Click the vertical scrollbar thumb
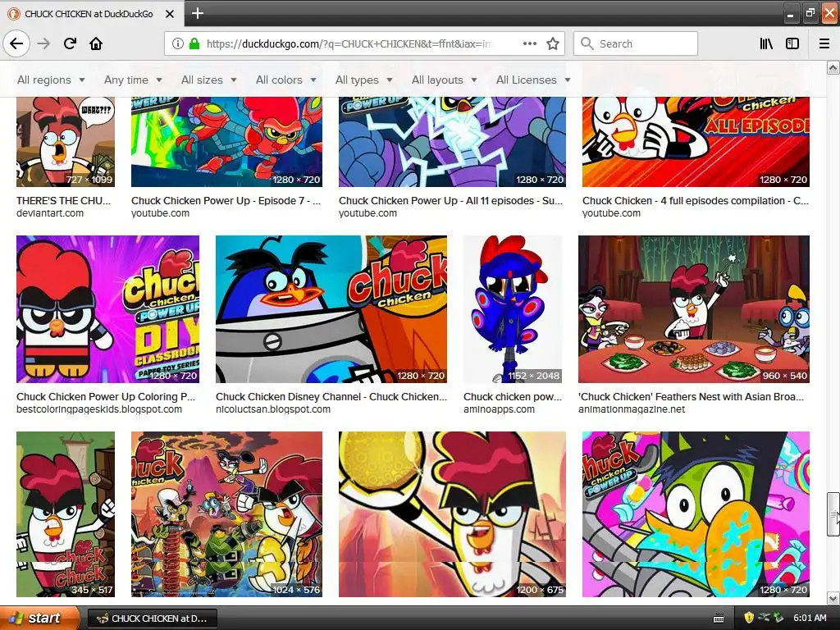This screenshot has width=840, height=630. click(x=833, y=514)
